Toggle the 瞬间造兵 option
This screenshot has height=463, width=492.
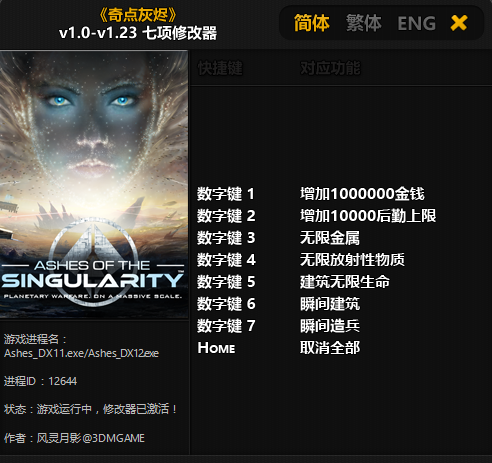(x=330, y=326)
